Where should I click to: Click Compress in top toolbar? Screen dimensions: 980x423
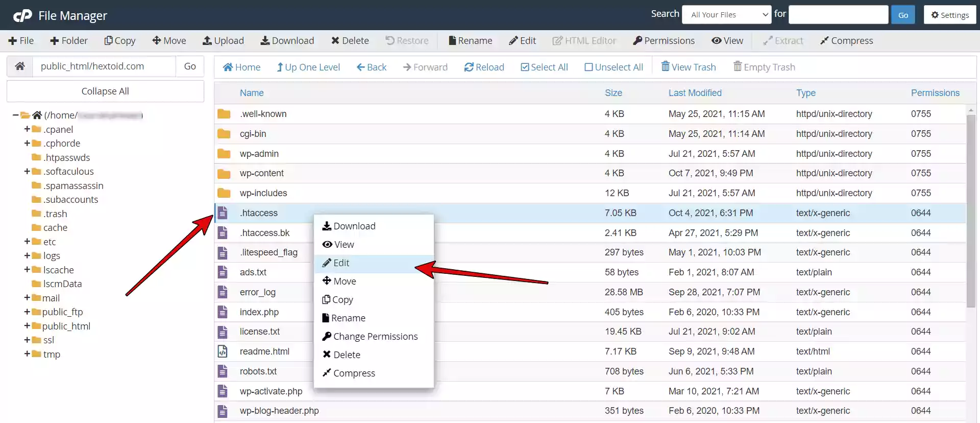click(846, 41)
